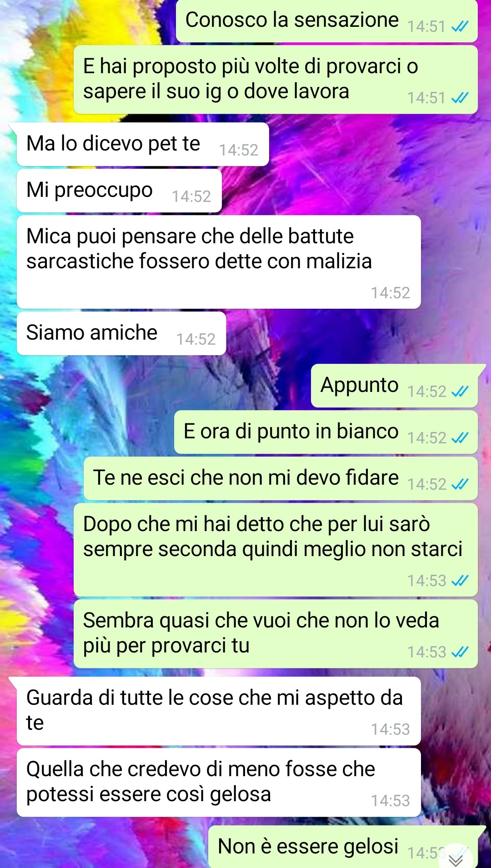Tap the 14:52 timestamp next to 'Siamo amiche'

coord(196,339)
